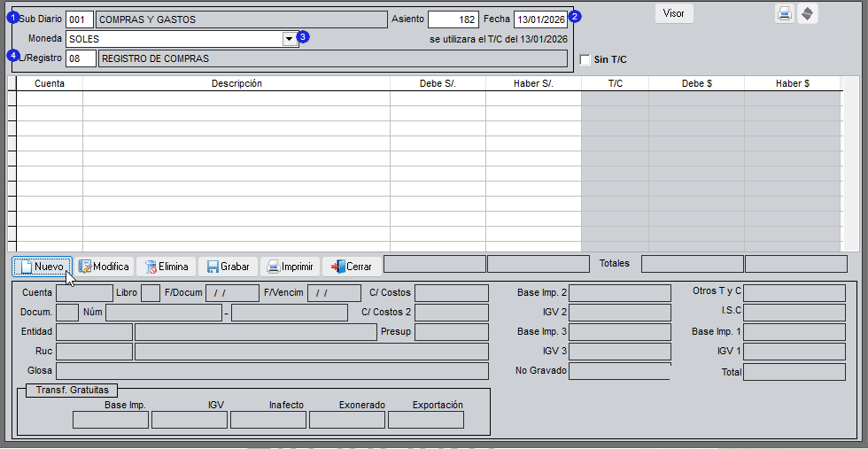The width and height of the screenshot is (868, 449).
Task: Click the Base Imp. 2 field
Action: [620, 293]
